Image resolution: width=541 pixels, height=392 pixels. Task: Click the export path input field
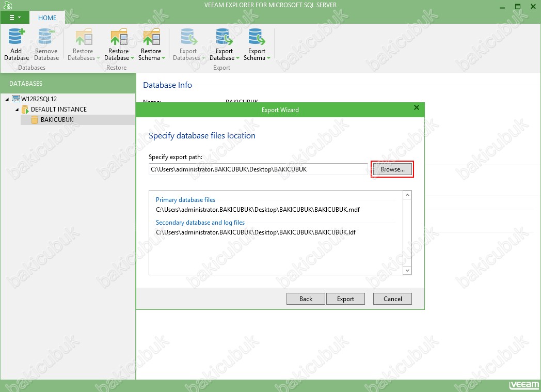258,169
